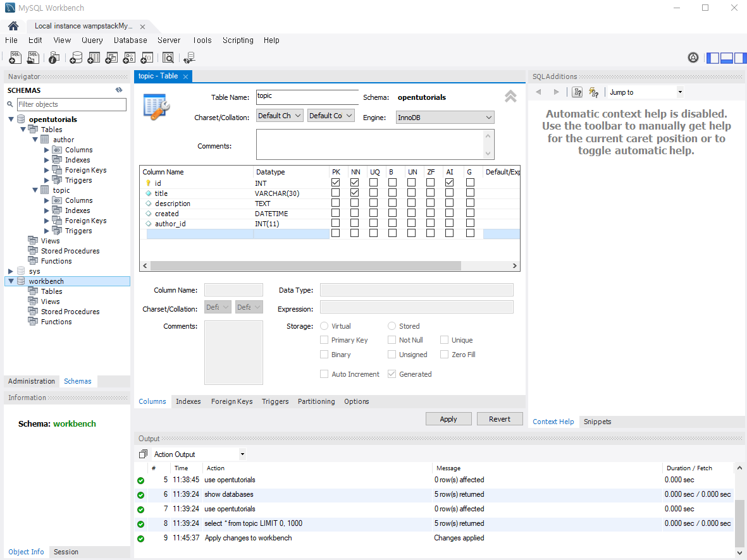This screenshot has height=560, width=747.
Task: Close the topic - Table tab
Action: tap(186, 76)
